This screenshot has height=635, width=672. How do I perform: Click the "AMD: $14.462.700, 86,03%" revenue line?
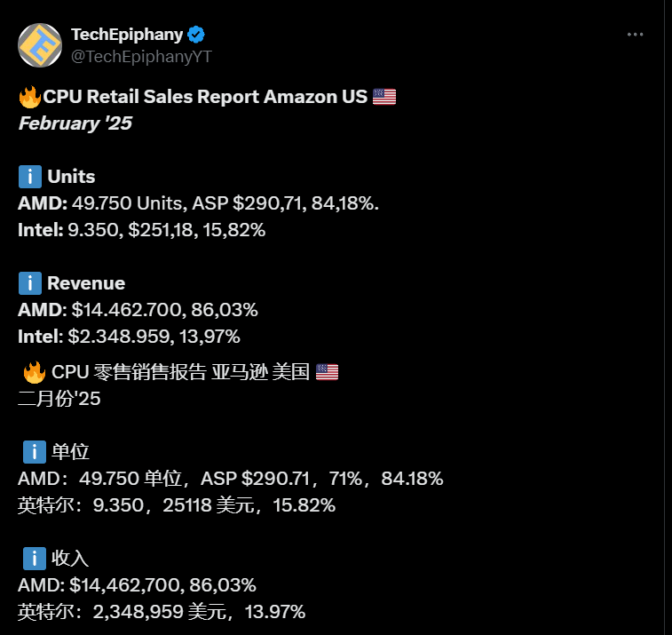(x=138, y=310)
